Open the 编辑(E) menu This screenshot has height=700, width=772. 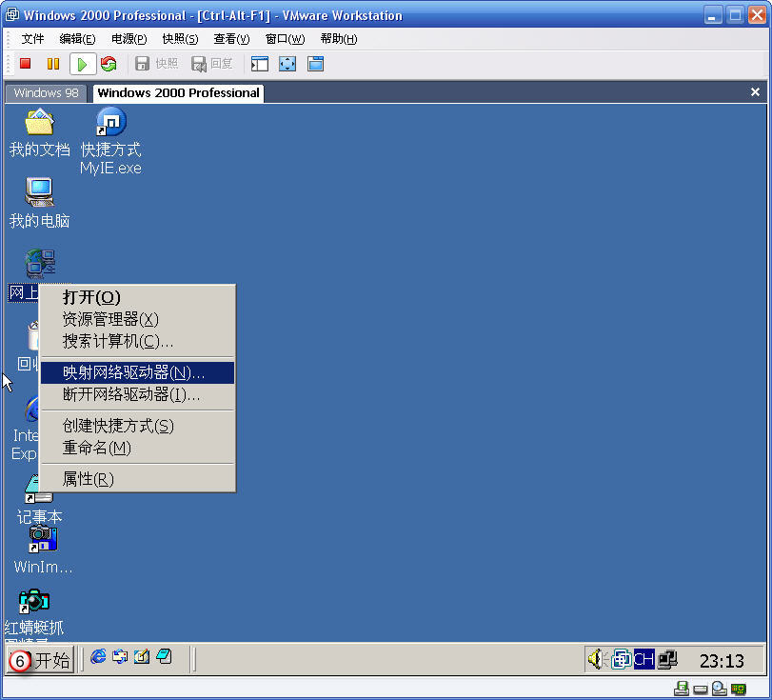click(x=77, y=38)
